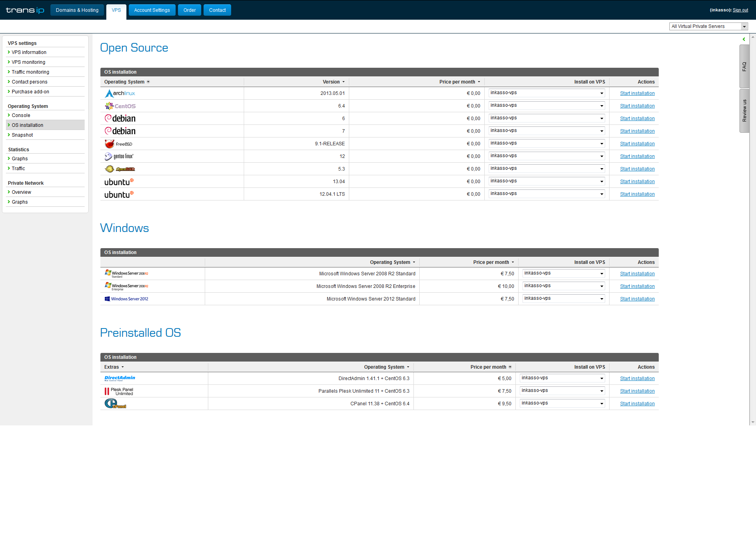This screenshot has height=553, width=756.
Task: Start installation of FreeBSD 9.1-RELEASE
Action: 637,144
